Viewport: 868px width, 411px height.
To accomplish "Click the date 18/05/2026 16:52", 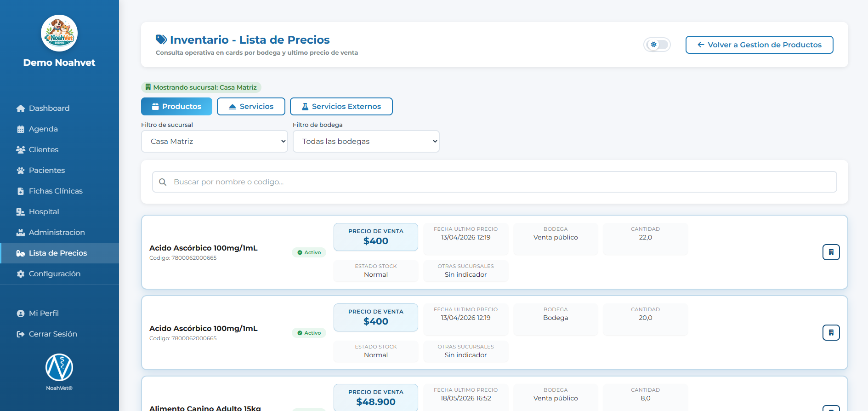I will click(x=465, y=398).
